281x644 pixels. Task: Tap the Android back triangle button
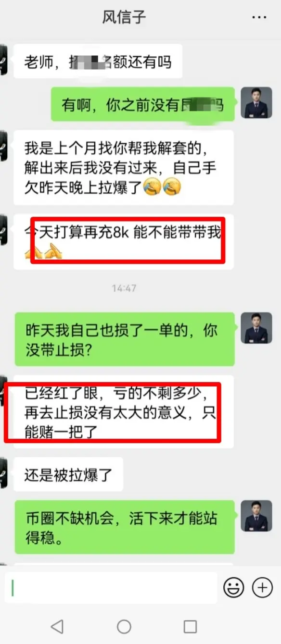[x=57, y=626]
